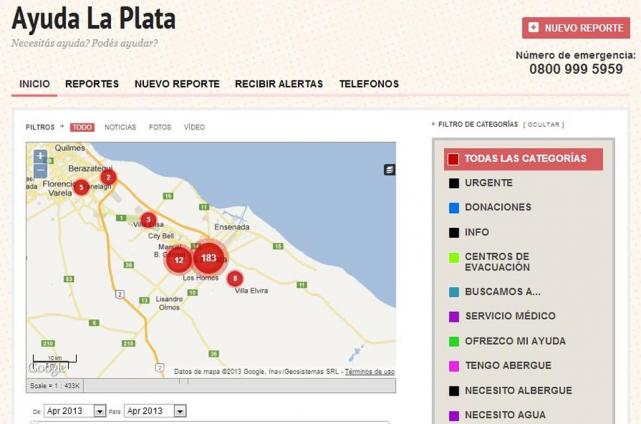The height and width of the screenshot is (424, 641).
Task: Filter map by Fotos
Action: pos(160,127)
